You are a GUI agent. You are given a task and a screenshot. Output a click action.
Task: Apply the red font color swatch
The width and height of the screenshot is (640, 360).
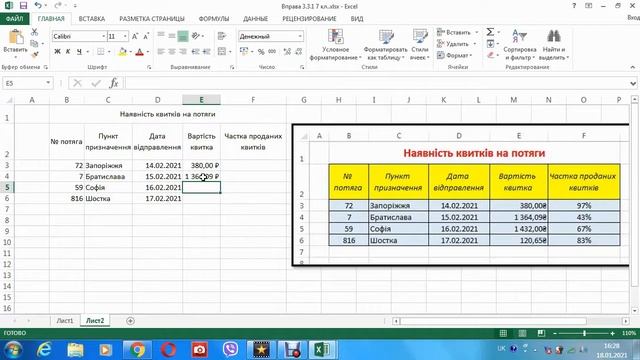(x=140, y=51)
